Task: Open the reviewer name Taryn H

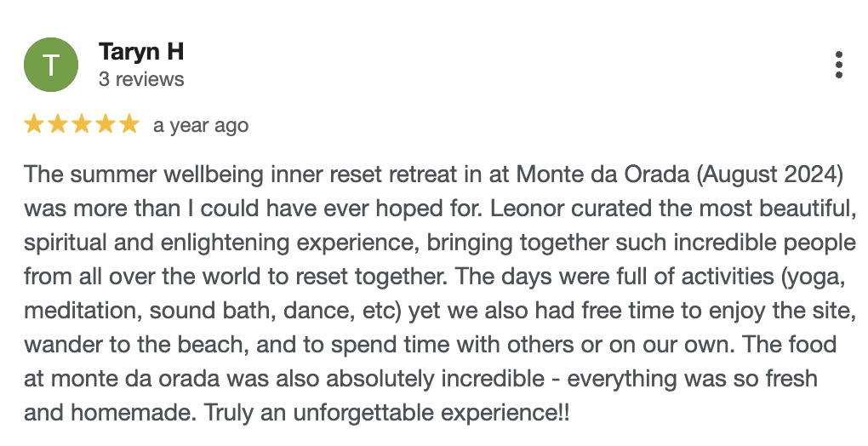Action: (x=141, y=52)
